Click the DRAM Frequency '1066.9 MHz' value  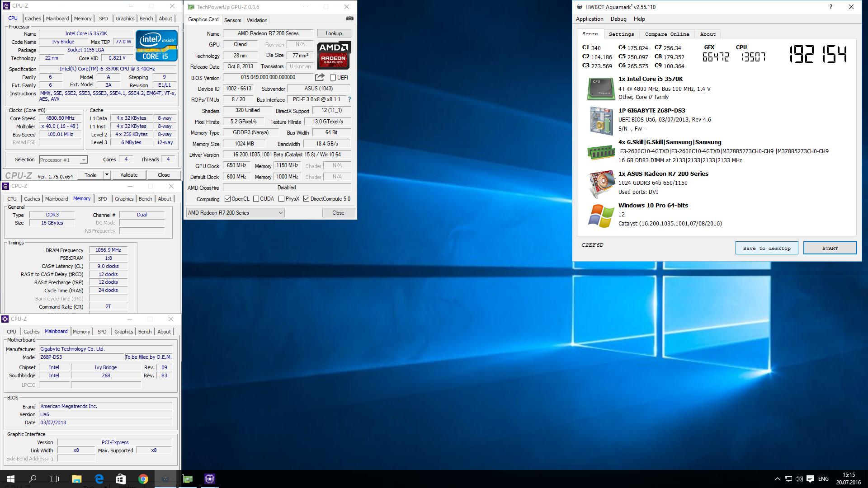pyautogui.click(x=108, y=250)
